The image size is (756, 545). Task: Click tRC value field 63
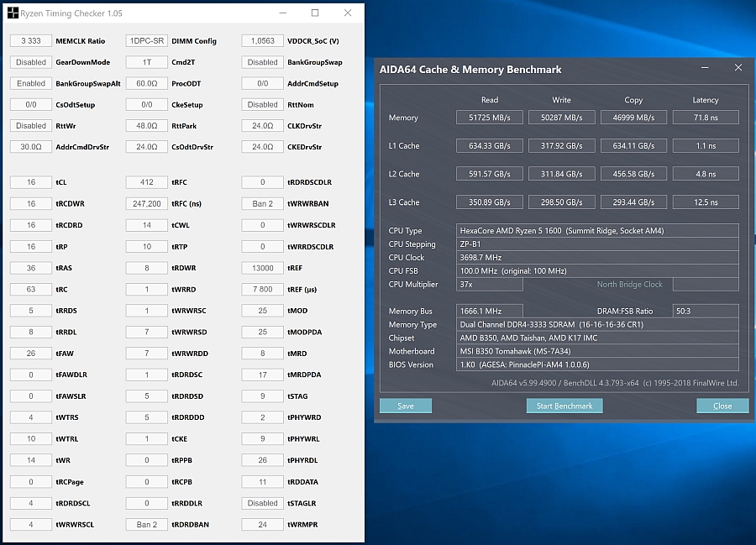pos(31,289)
